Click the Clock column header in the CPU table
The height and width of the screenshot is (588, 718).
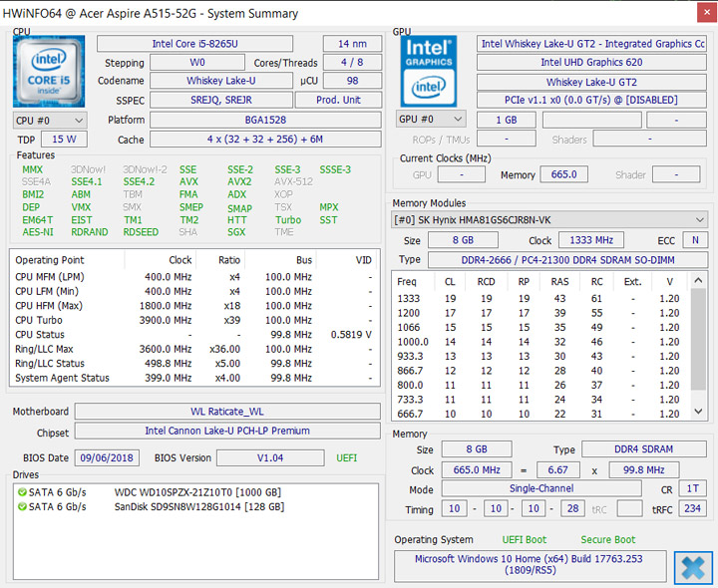(179, 260)
